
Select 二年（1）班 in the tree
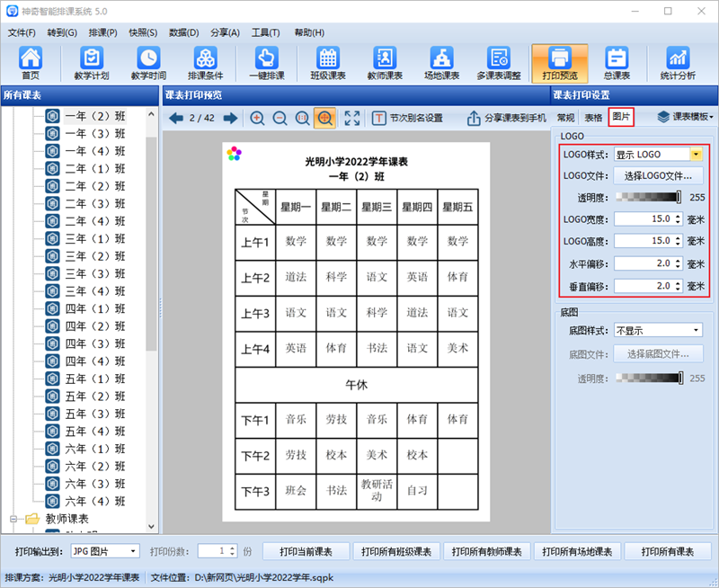click(95, 168)
